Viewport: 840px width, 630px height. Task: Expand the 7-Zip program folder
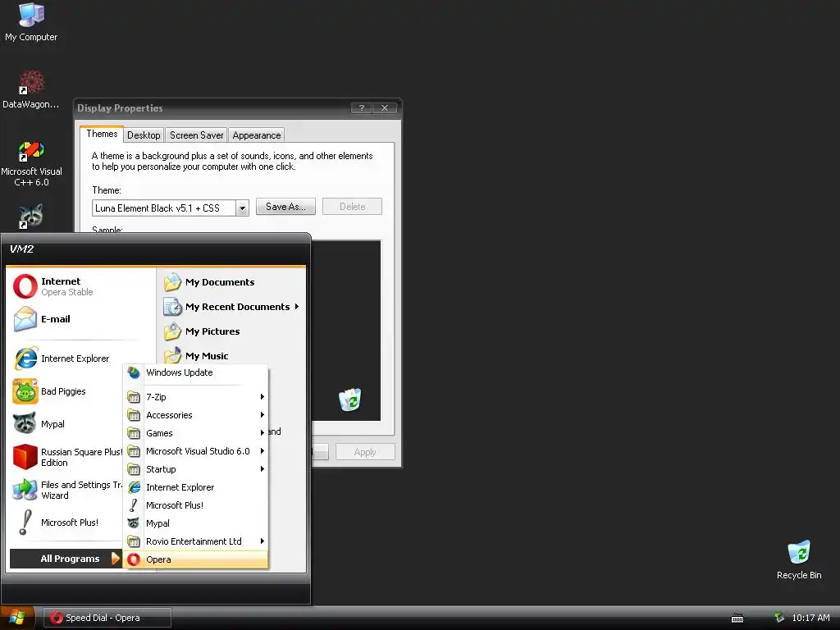[195, 397]
